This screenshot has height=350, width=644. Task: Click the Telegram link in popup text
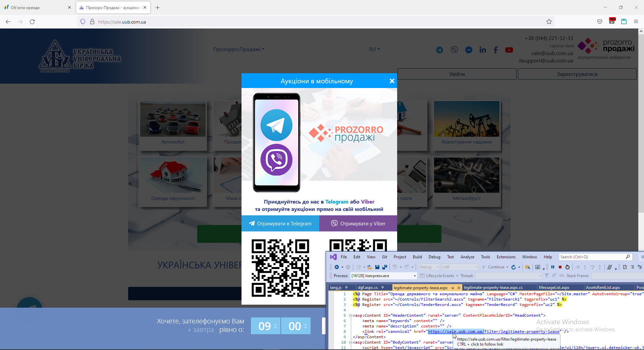click(337, 202)
